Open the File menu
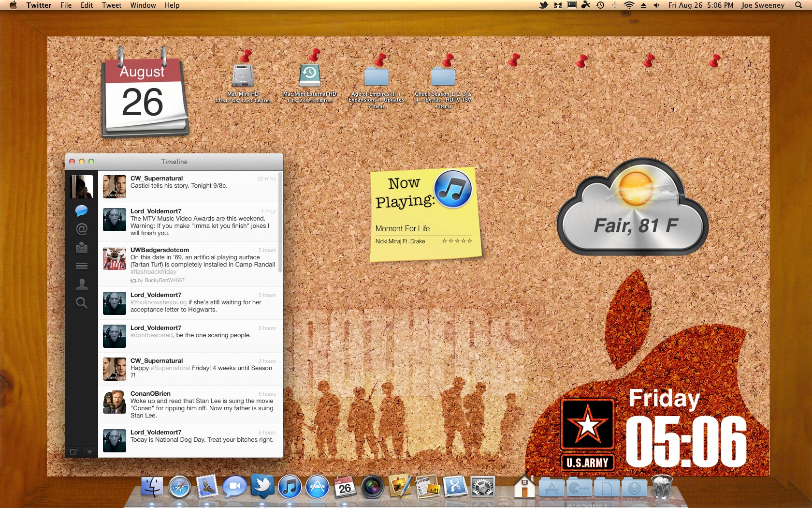This screenshot has width=812, height=508. point(66,5)
